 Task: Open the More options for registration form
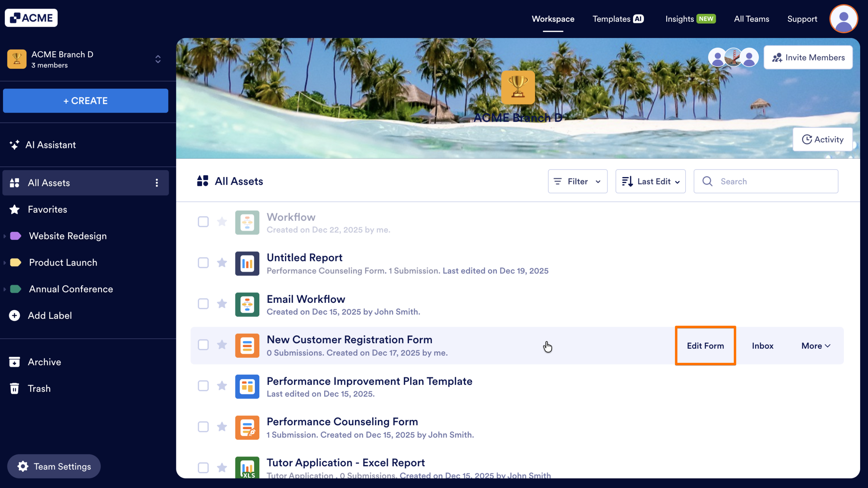[x=815, y=346]
